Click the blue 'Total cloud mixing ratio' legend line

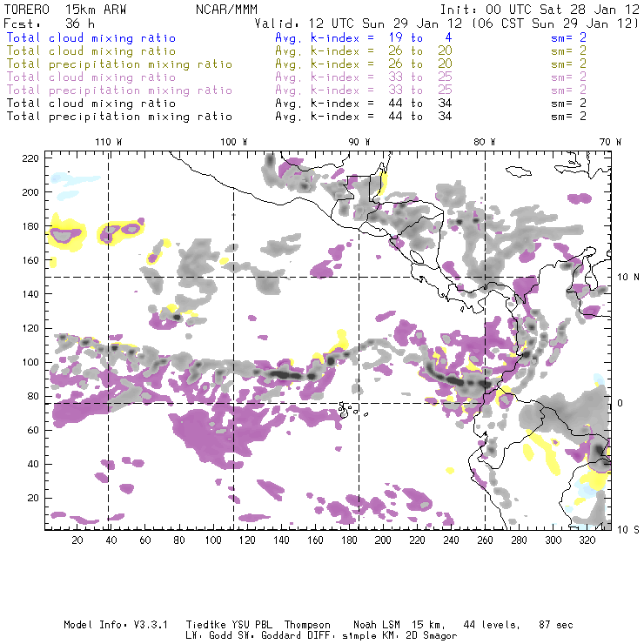[91, 37]
